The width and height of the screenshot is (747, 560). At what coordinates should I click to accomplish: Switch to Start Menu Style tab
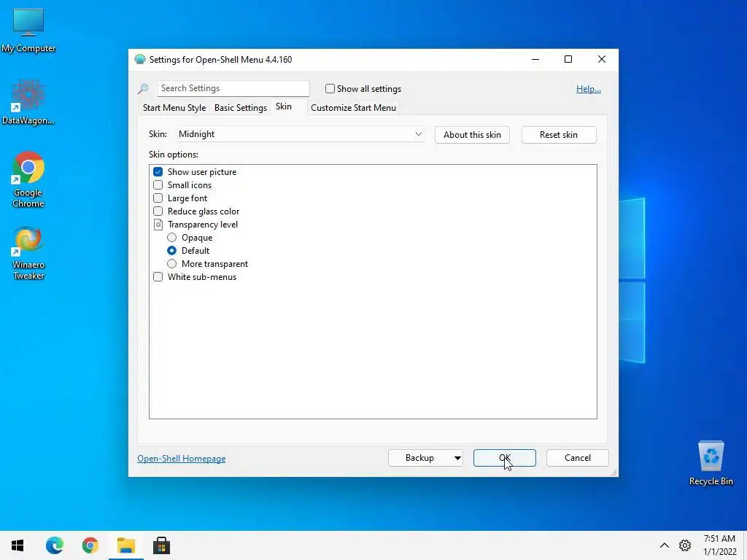(x=174, y=108)
